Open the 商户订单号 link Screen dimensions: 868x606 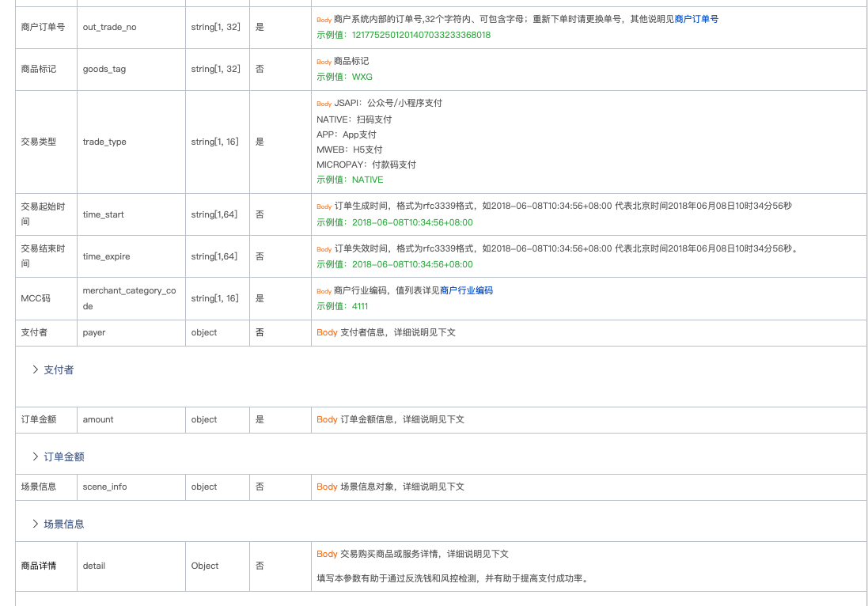(x=696, y=19)
